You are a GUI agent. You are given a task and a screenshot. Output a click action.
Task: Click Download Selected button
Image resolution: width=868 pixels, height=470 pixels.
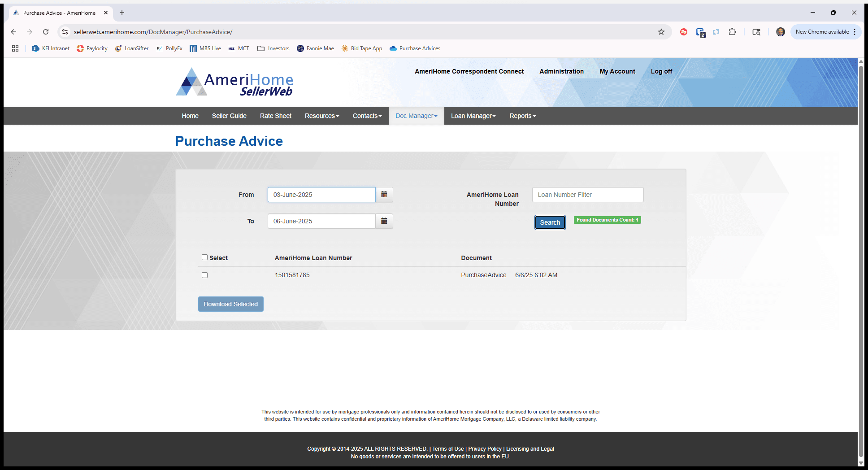click(x=231, y=304)
